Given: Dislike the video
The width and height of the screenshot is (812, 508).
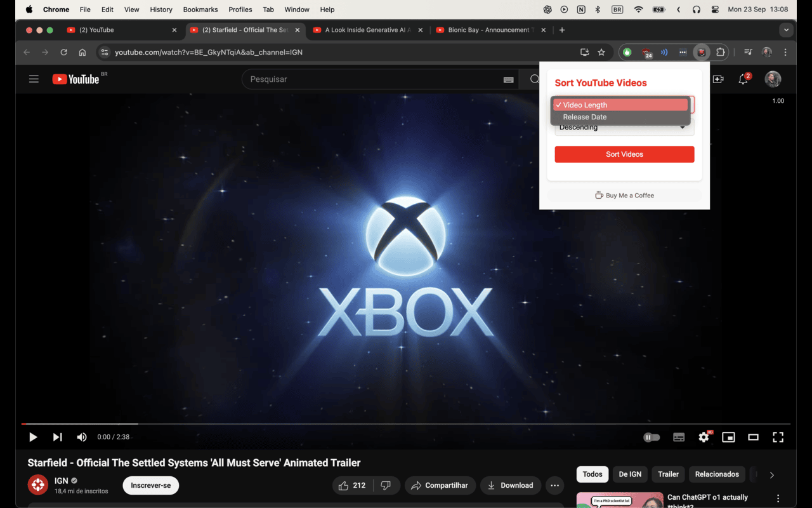Looking at the screenshot, I should point(386,485).
